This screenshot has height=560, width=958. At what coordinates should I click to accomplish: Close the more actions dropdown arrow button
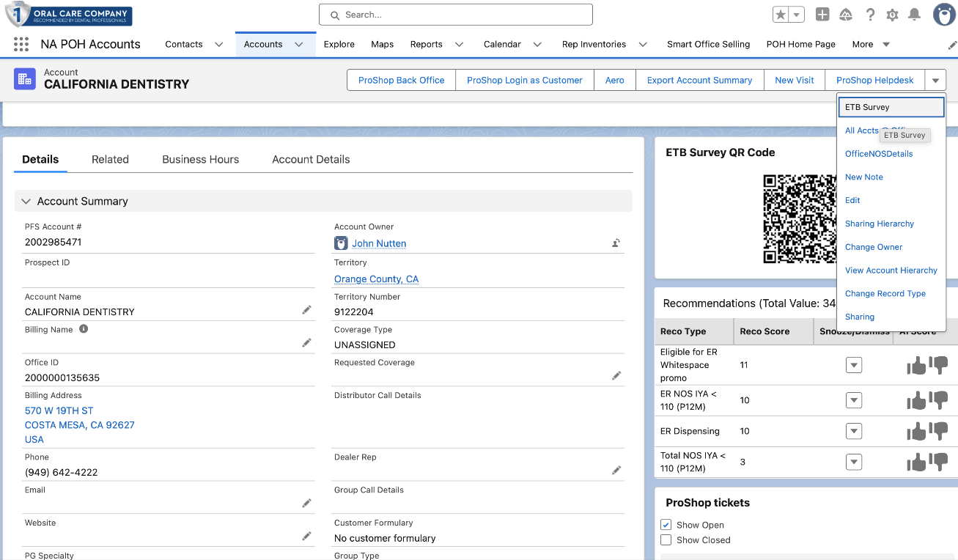936,81
